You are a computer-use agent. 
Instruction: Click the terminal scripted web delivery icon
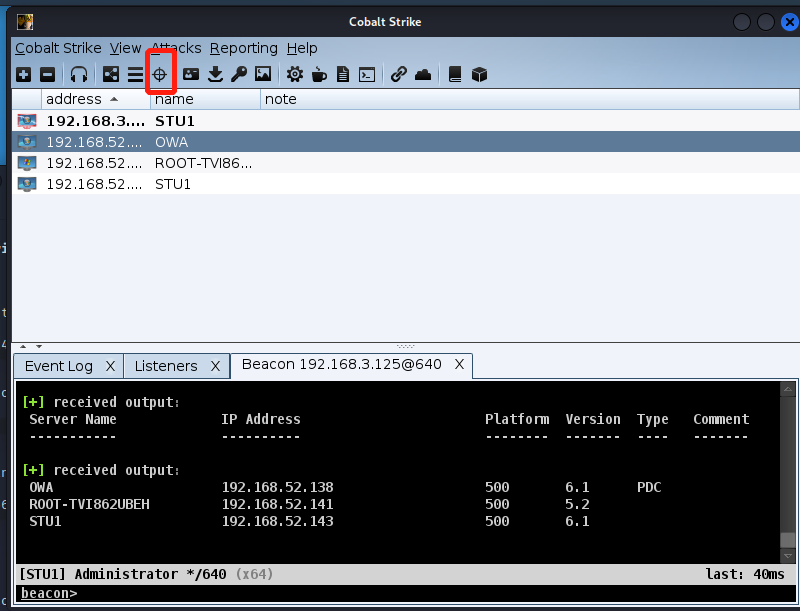tap(367, 75)
